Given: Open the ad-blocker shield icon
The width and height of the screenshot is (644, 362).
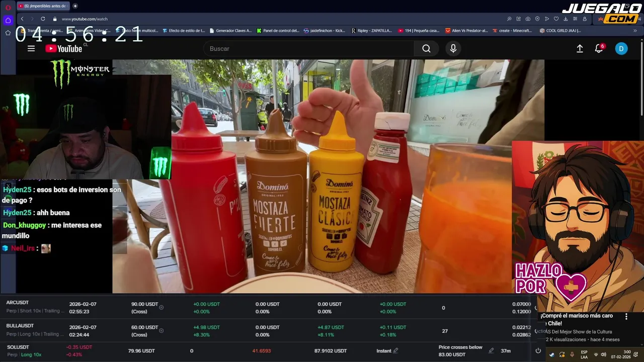Looking at the screenshot, I should pyautogui.click(x=537, y=19).
